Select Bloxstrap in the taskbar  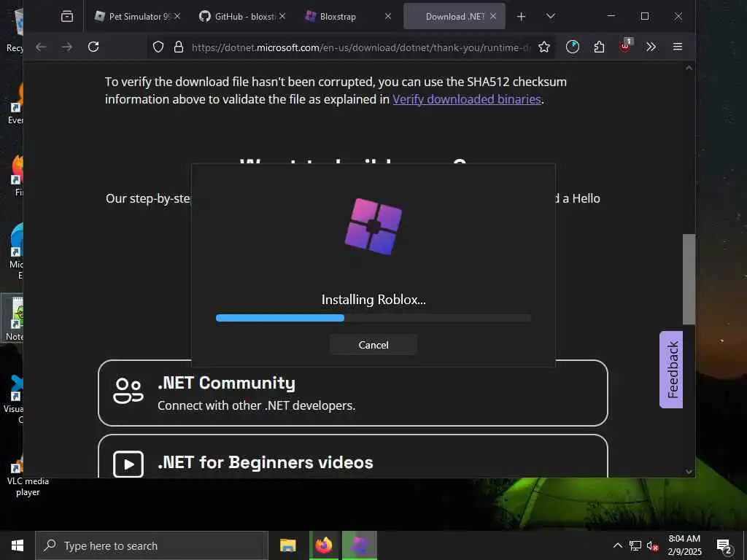360,545
